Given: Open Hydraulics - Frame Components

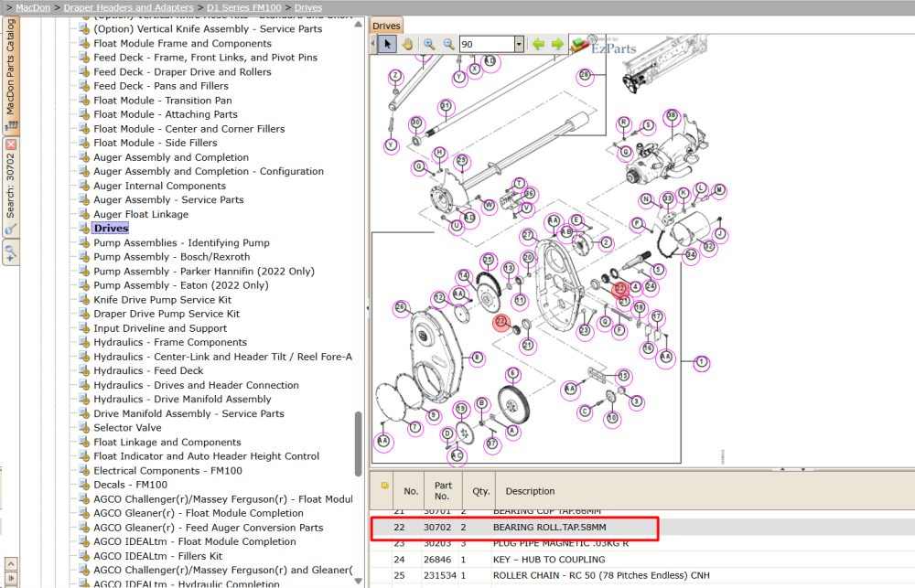Looking at the screenshot, I should click(x=170, y=342).
